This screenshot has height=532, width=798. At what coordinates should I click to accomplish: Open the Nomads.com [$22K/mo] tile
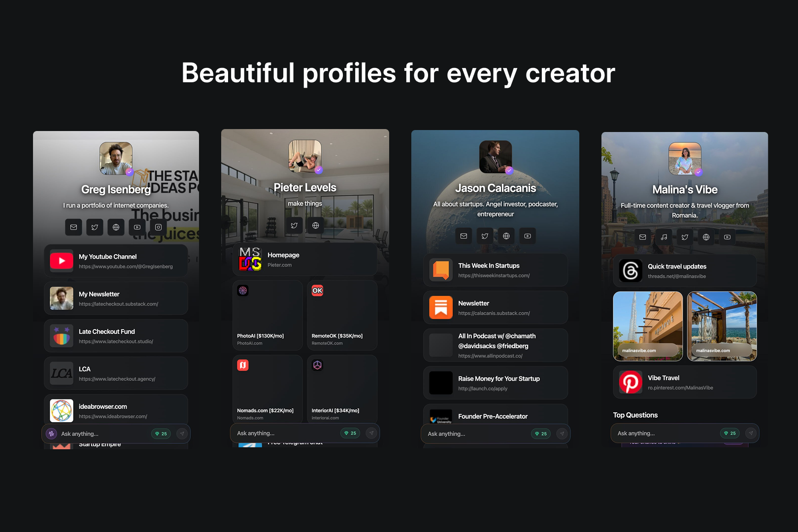tap(267, 389)
